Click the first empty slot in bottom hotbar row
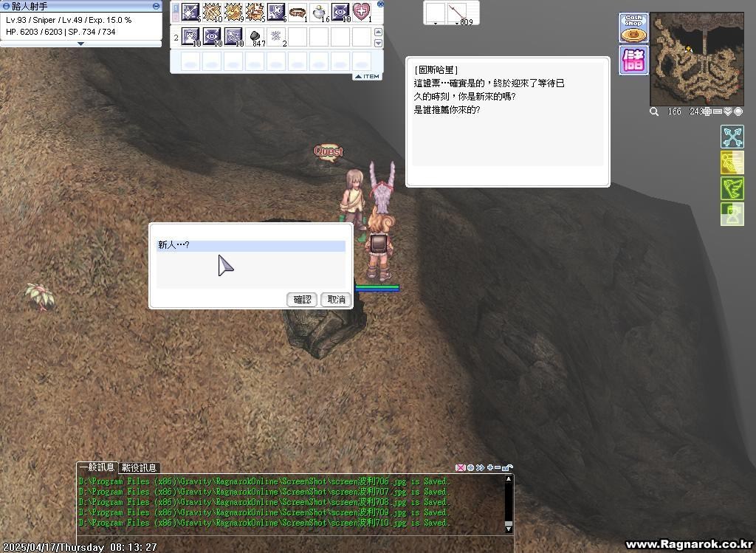756x553 pixels. tap(190, 61)
